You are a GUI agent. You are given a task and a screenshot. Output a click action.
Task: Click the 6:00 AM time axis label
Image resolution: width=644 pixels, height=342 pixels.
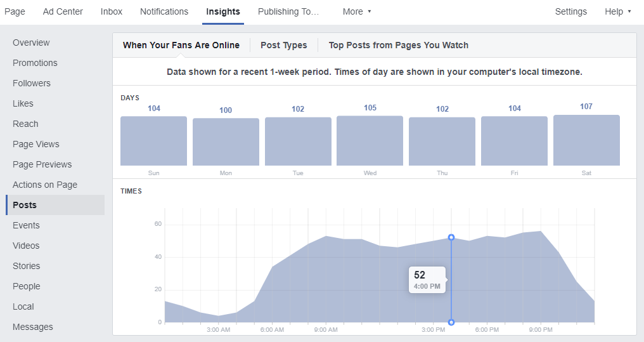click(272, 330)
